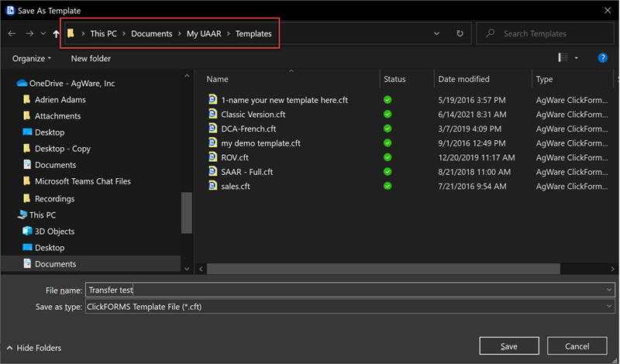Click the Back navigation arrow
Image resolution: width=620 pixels, height=364 pixels.
(x=12, y=34)
